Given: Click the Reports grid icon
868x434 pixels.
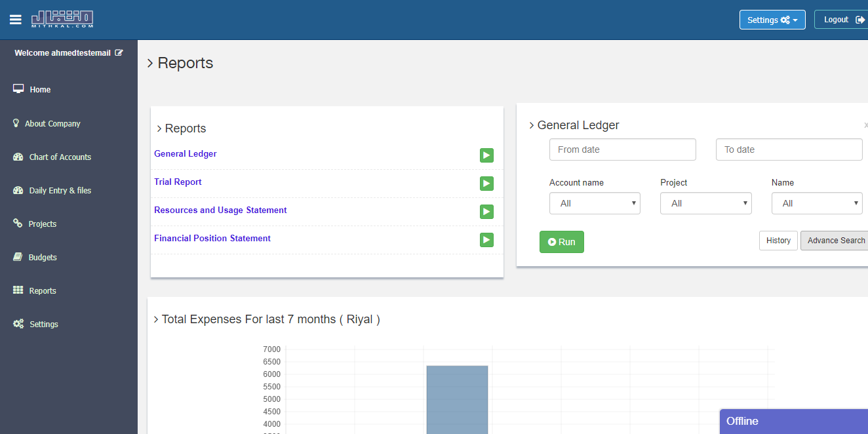Looking at the screenshot, I should [18, 290].
